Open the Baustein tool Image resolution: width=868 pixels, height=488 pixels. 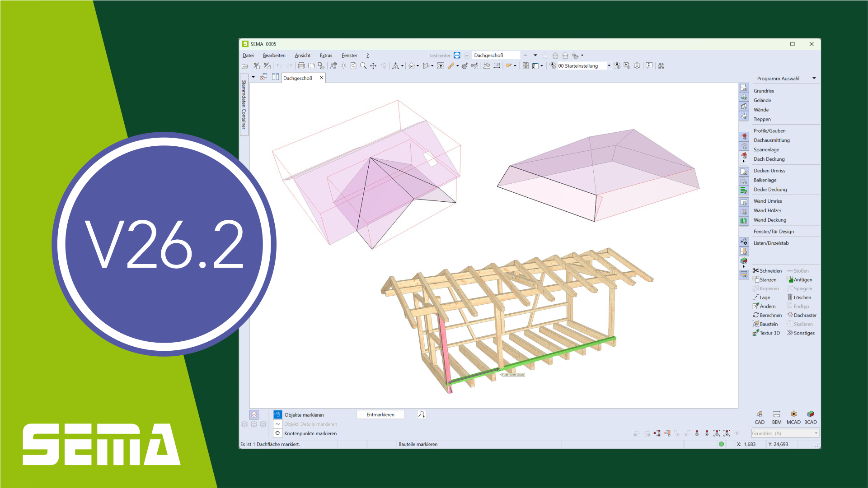click(x=765, y=324)
